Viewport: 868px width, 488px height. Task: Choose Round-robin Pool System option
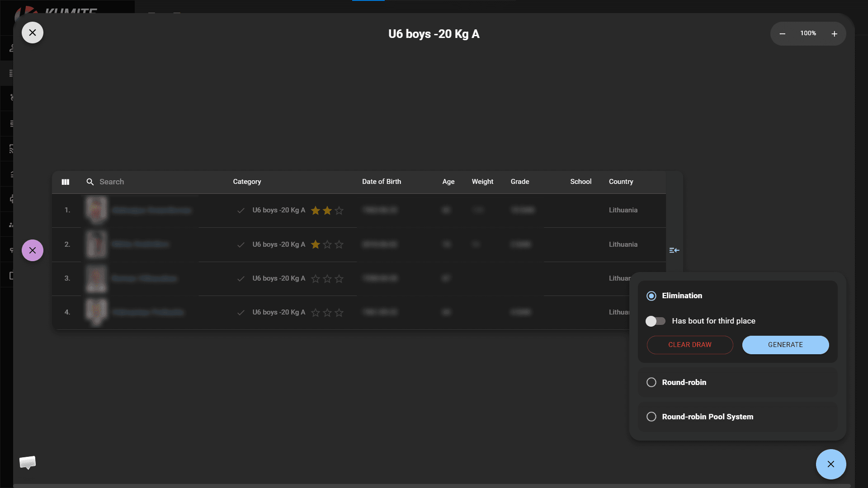pyautogui.click(x=651, y=417)
